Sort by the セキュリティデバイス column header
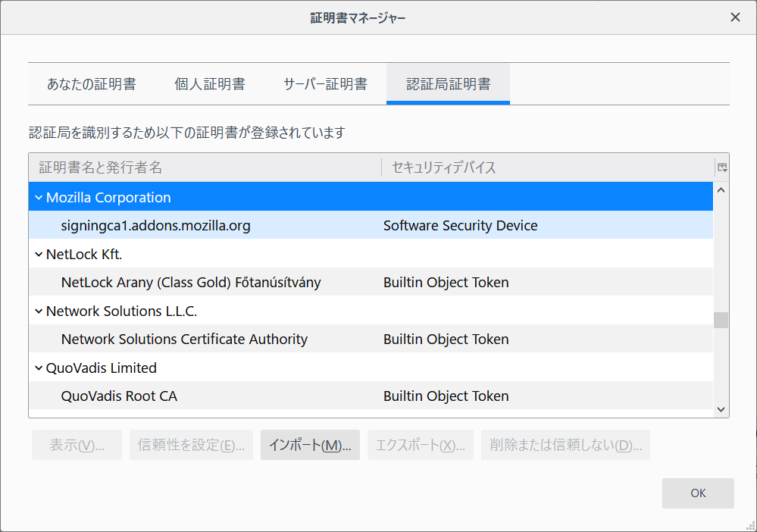Image resolution: width=757 pixels, height=532 pixels. 548,167
